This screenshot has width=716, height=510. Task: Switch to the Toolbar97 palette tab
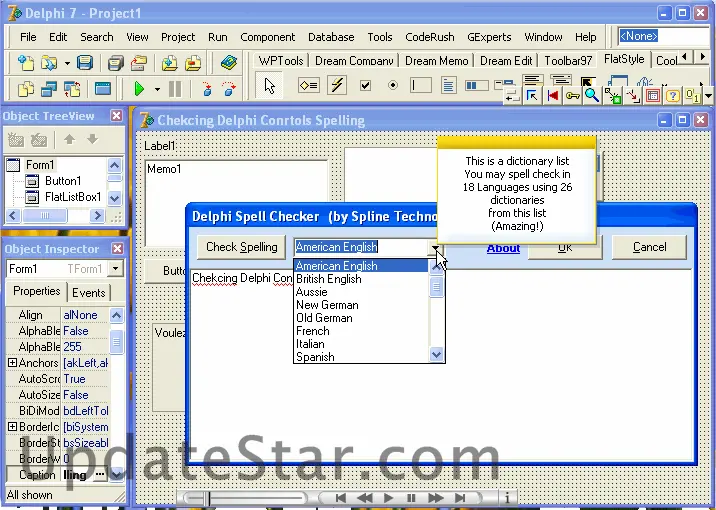tap(568, 61)
